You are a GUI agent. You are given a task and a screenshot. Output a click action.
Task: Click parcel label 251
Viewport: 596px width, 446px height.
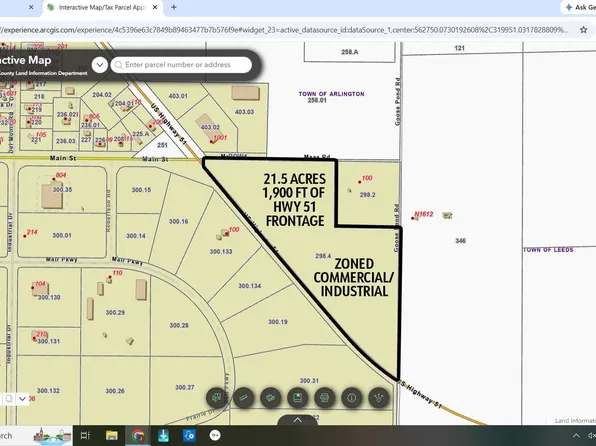(162, 145)
